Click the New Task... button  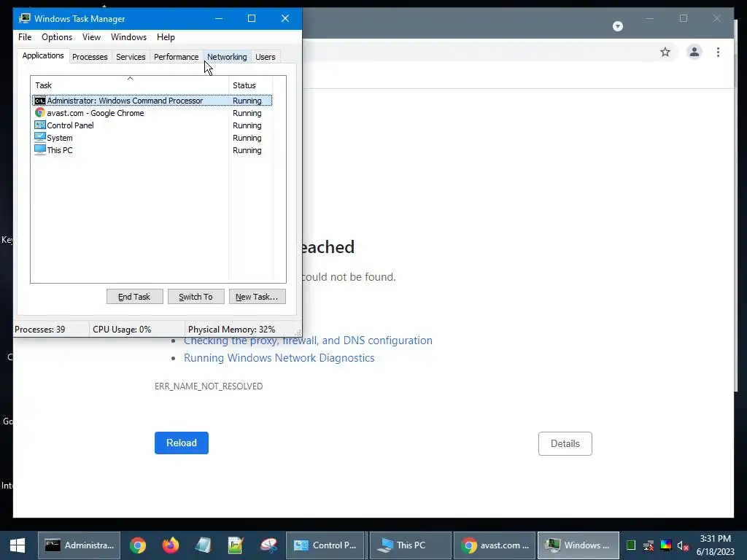coord(257,297)
